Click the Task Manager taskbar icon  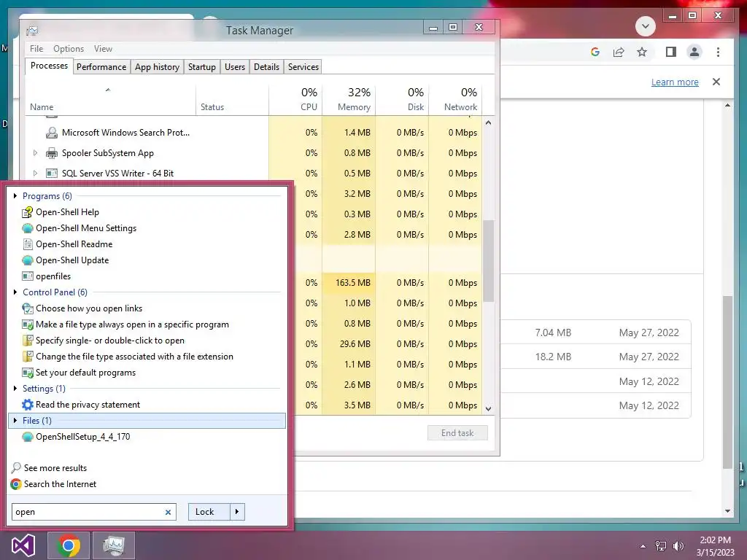114,545
